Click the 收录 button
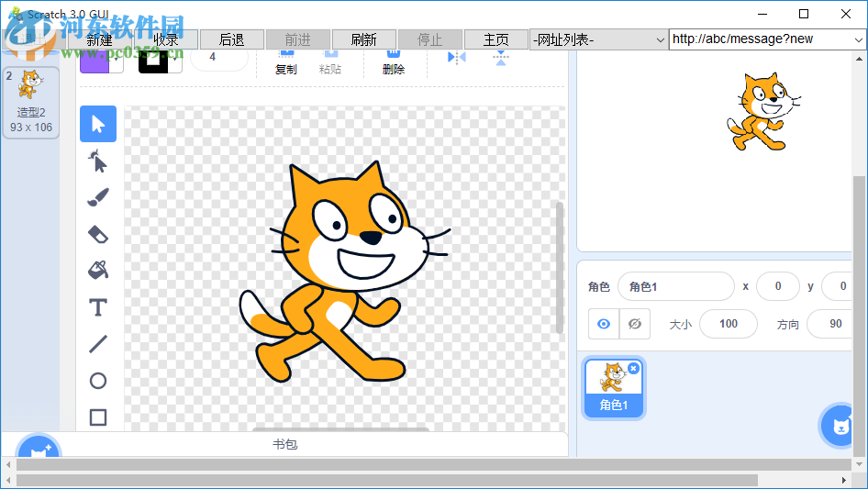Screen dimensions: 868x489 (166, 39)
